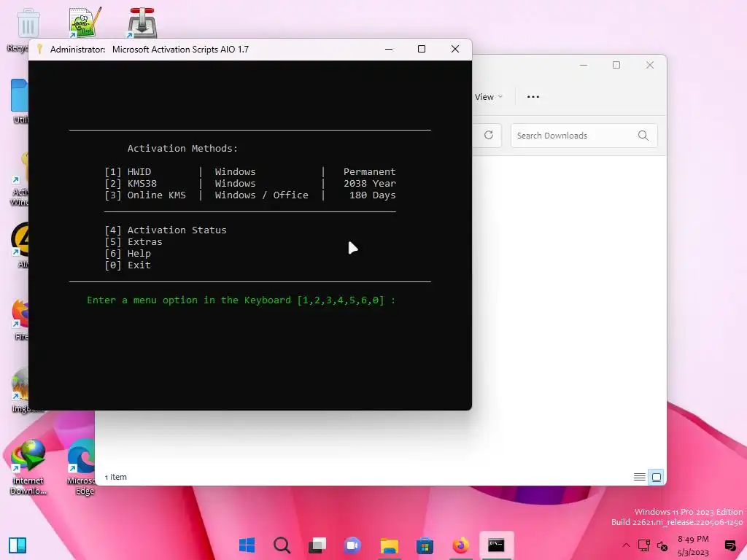Screen dimensions: 747x560
Task: Click the refresh button in Explorer window
Action: pos(489,135)
